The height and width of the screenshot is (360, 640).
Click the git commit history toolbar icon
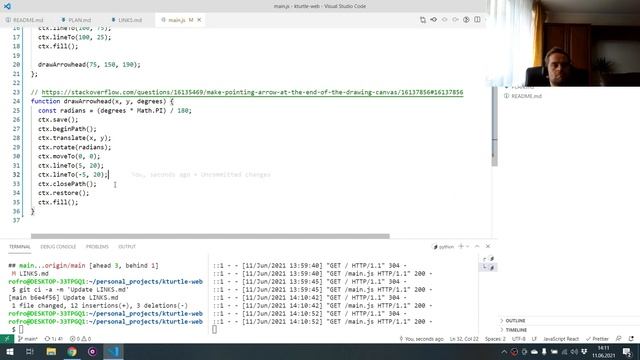(434, 20)
